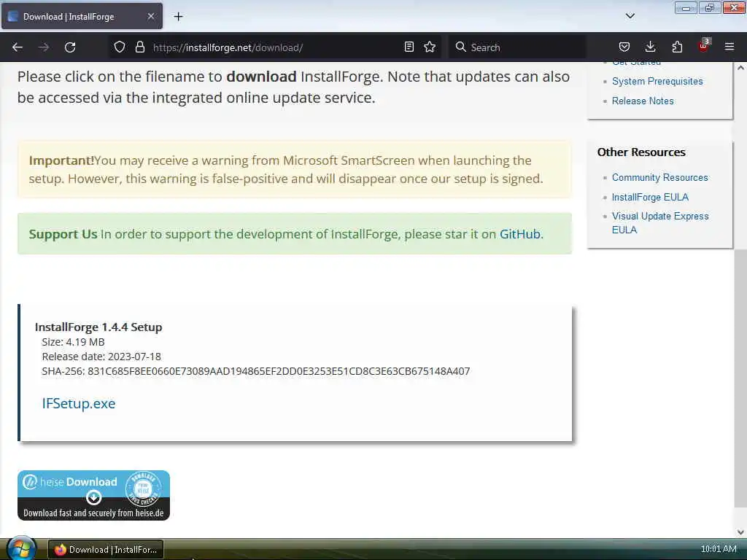Click Release date: 2023-07-18 text
The width and height of the screenshot is (747, 560).
click(101, 357)
